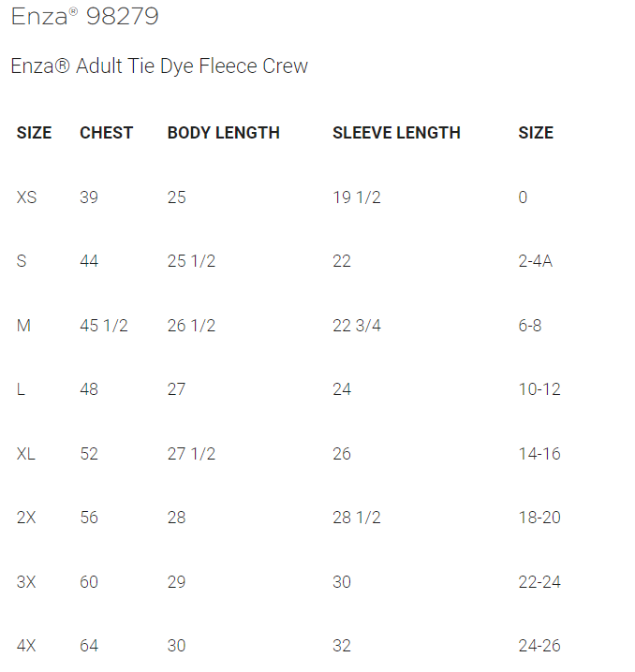Viewport: 635px width, 672px height.
Task: Click the SLEEVE LENGTH column header
Action: (396, 133)
